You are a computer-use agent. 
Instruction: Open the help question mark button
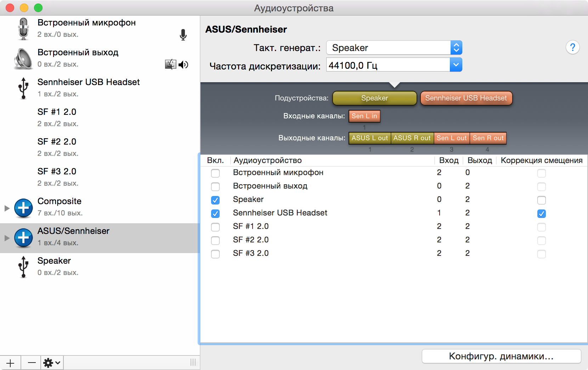pos(572,47)
